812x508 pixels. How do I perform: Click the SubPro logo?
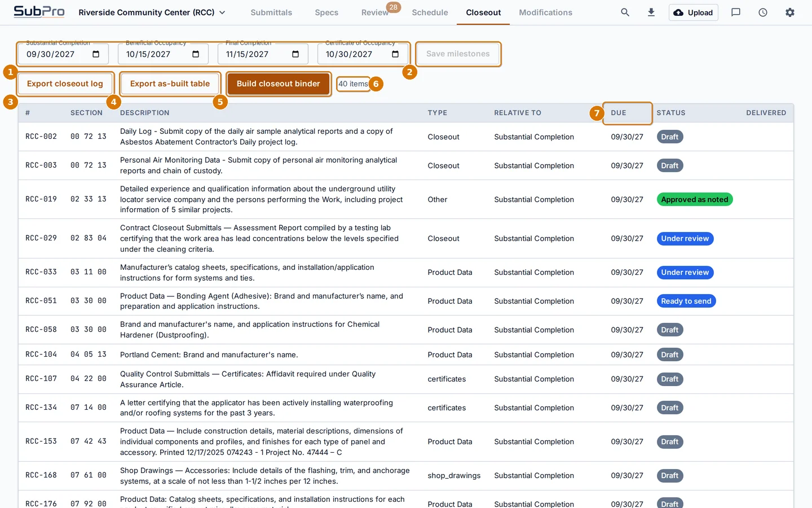pos(39,11)
